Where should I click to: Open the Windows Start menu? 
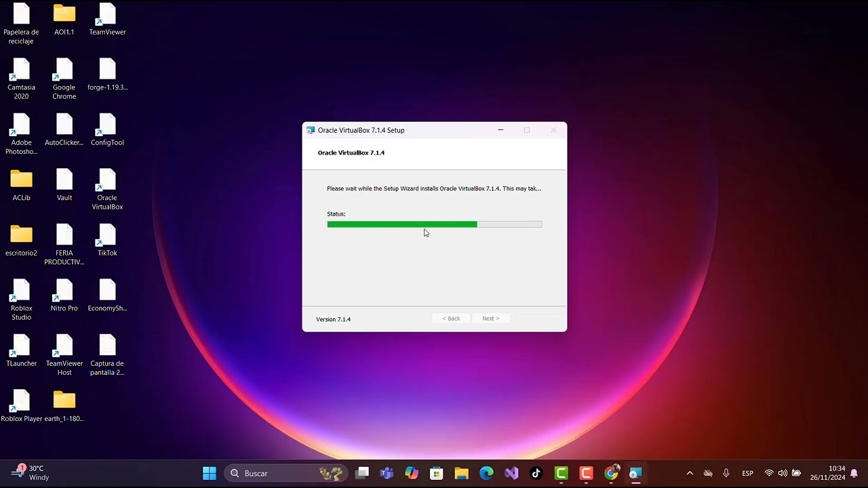210,473
